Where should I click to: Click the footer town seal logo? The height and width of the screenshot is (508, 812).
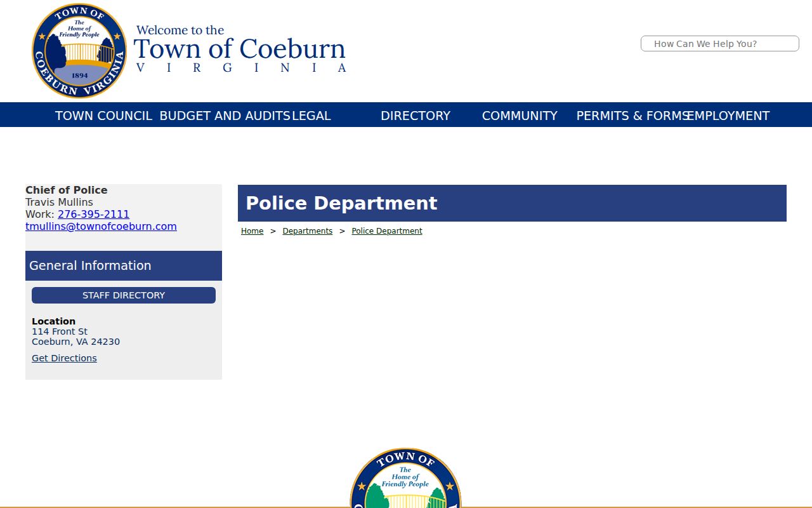(x=406, y=478)
